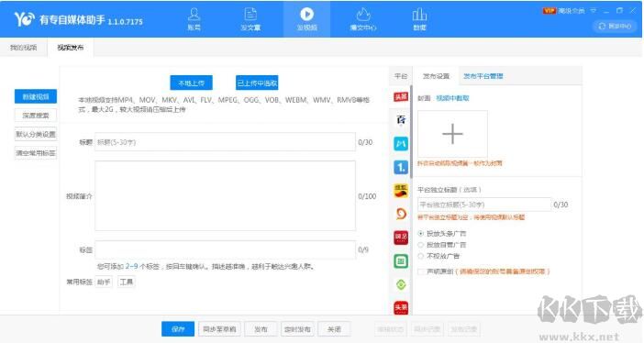The width and height of the screenshot is (644, 343).
Task: Click the blue 本地上传 button
Action: 192,83
